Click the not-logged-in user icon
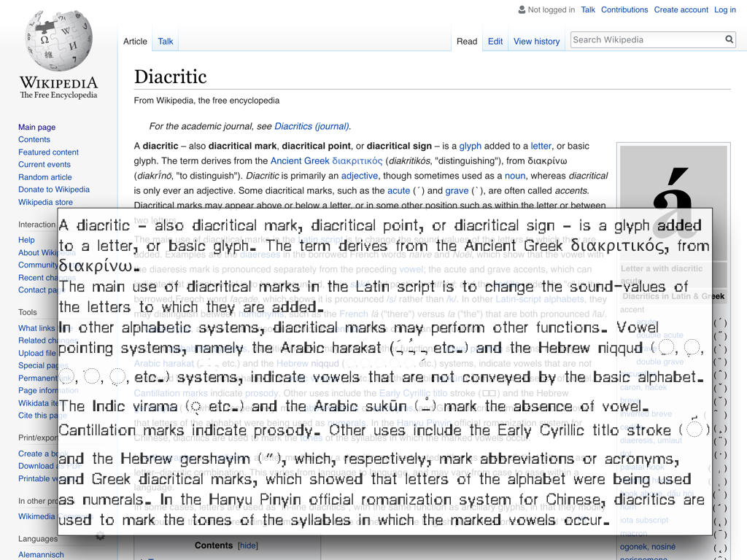Image resolution: width=747 pixels, height=560 pixels. click(522, 9)
